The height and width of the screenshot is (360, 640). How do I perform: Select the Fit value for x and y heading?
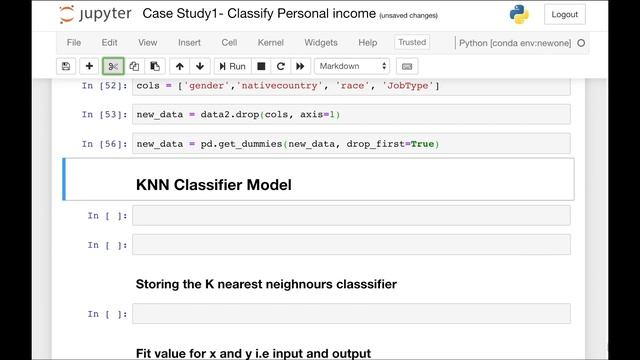(x=253, y=353)
